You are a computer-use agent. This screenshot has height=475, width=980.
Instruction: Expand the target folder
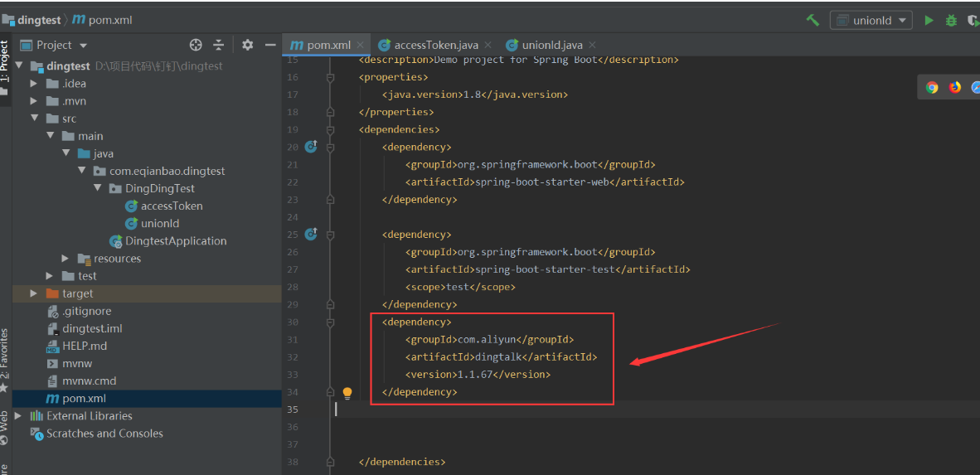34,293
